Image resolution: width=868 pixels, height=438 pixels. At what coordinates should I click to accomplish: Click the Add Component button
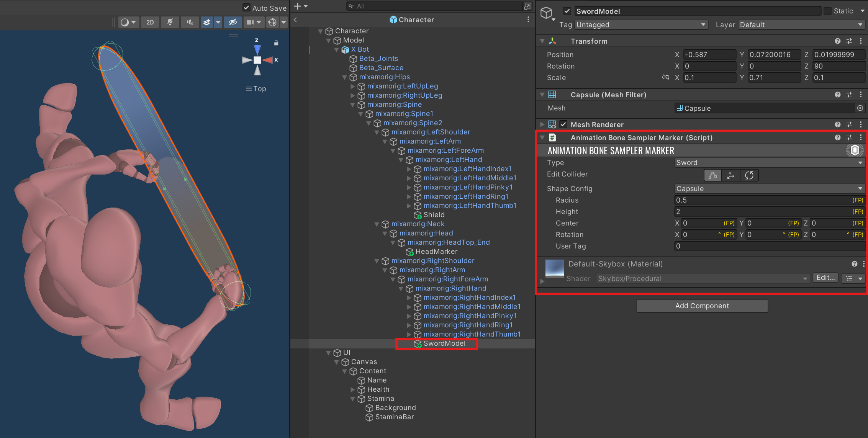[x=702, y=306]
